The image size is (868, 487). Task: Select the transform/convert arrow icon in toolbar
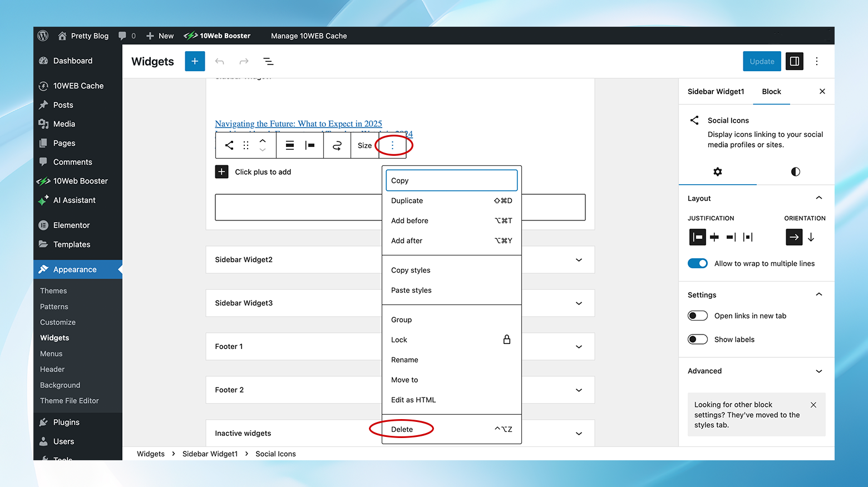point(337,145)
